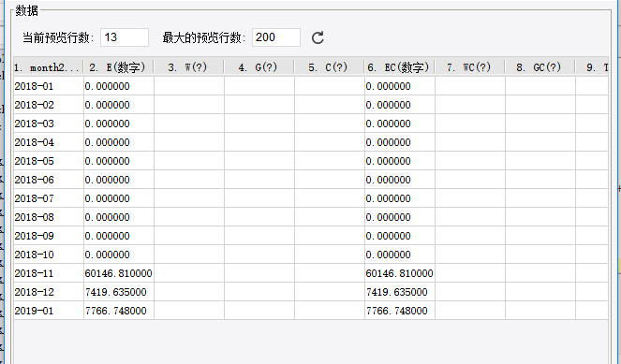
Task: Click the 2018-01 month cell
Action: coord(49,86)
